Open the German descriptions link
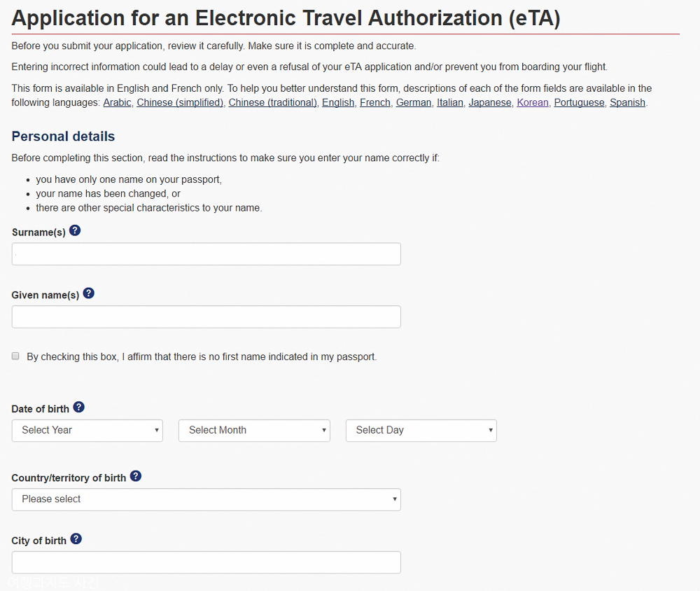700x591 pixels. [414, 103]
